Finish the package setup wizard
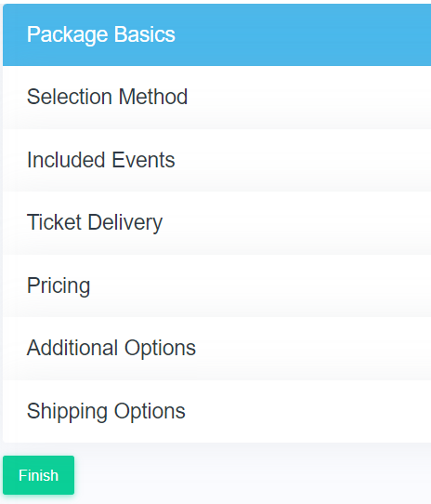The height and width of the screenshot is (504, 431). pyautogui.click(x=38, y=475)
